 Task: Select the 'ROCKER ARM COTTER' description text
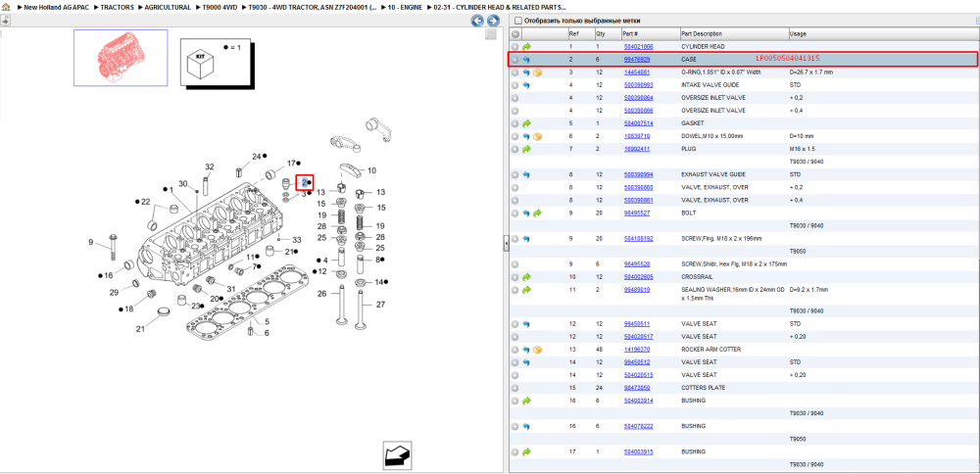coord(710,350)
